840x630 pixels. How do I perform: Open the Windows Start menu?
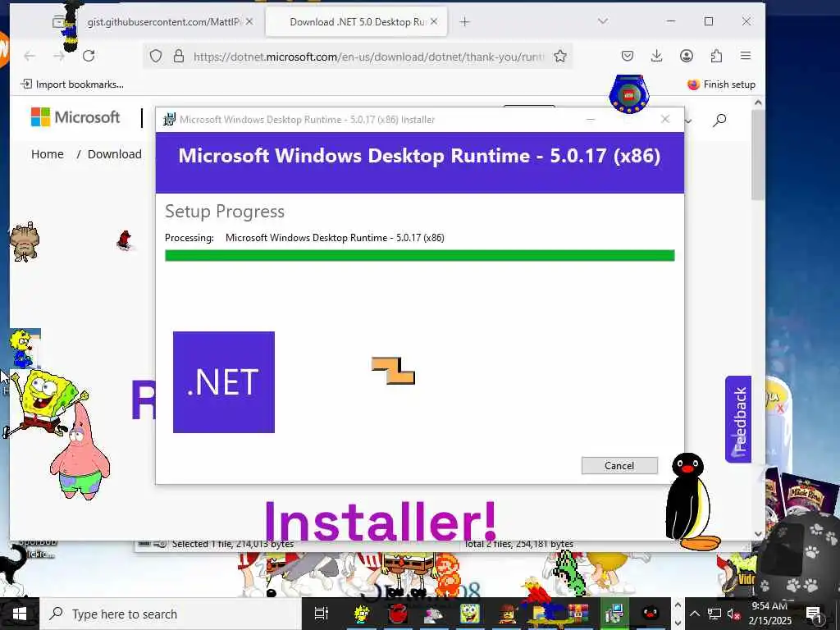tap(20, 614)
